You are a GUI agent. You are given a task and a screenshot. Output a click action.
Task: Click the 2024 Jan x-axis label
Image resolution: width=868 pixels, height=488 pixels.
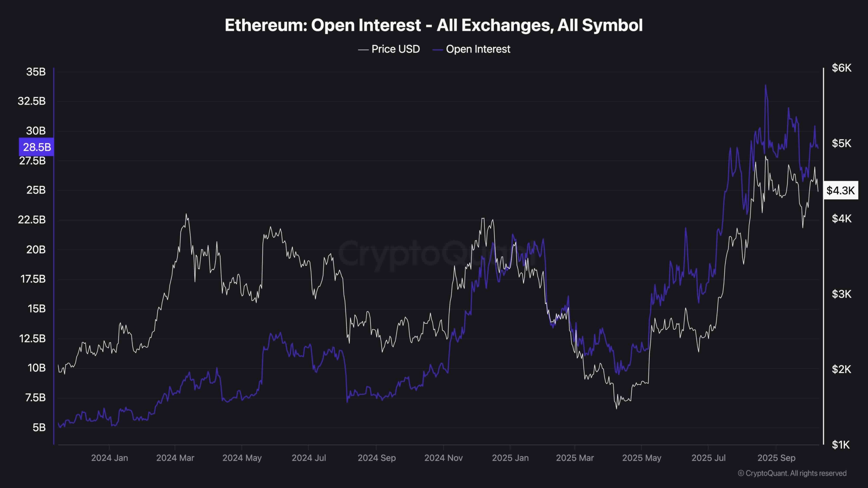point(110,458)
